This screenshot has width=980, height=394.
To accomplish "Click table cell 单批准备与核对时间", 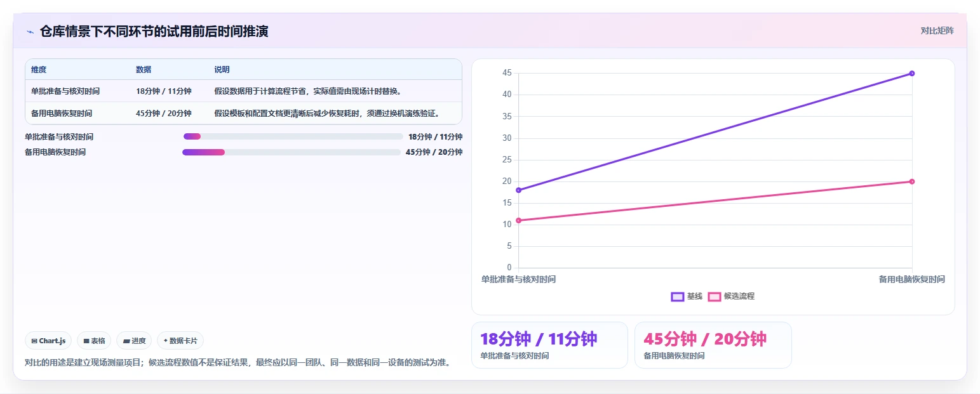I will coord(65,91).
